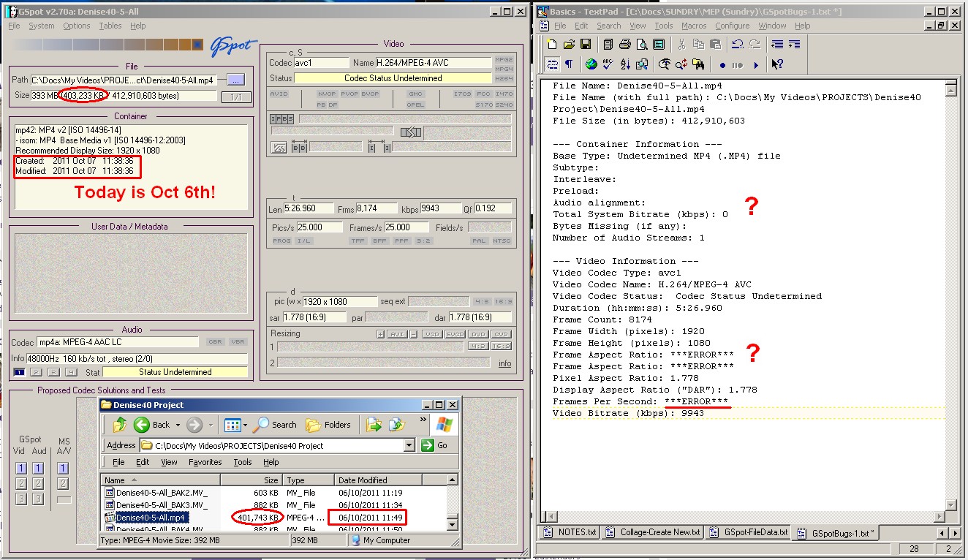Screen dimensions: 968x560
Task: Open Explorer Favorites menu
Action: coord(205,462)
